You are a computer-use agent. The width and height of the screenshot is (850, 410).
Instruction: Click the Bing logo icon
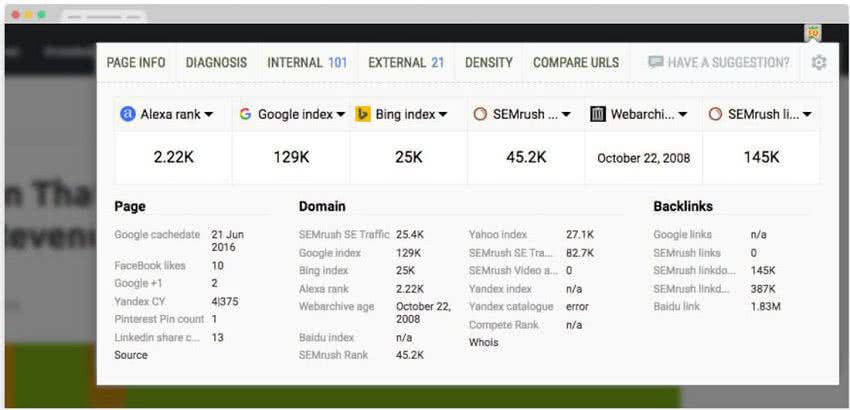[x=363, y=114]
